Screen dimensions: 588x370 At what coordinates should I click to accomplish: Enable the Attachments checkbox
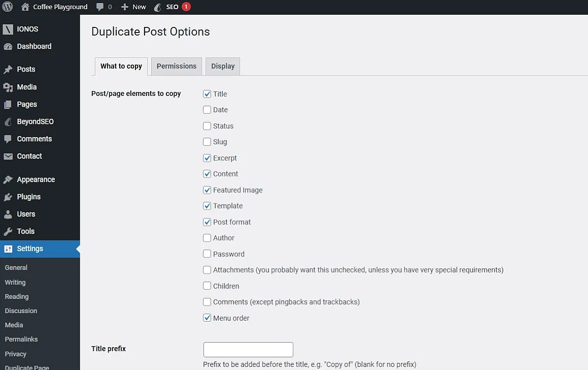coord(207,270)
